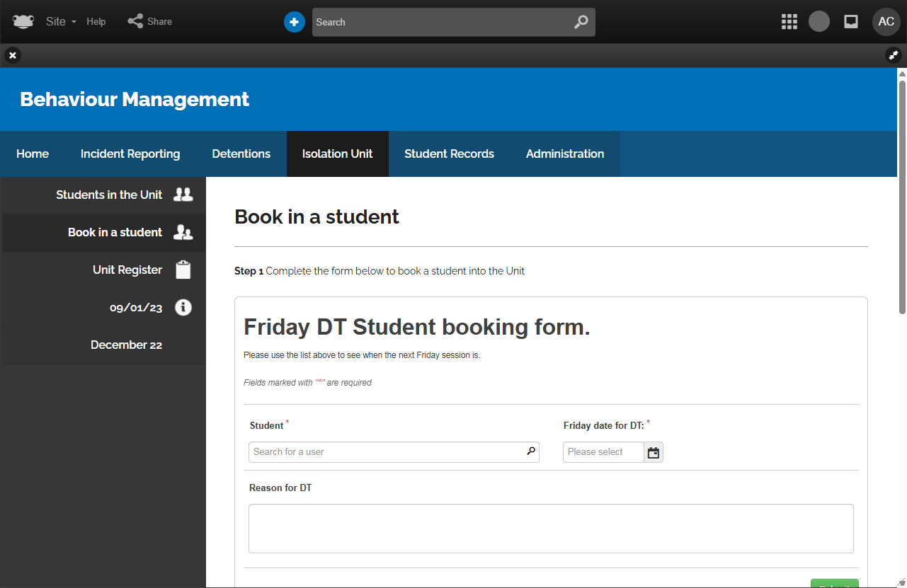Click inside the Reason for DT text box

pos(551,529)
